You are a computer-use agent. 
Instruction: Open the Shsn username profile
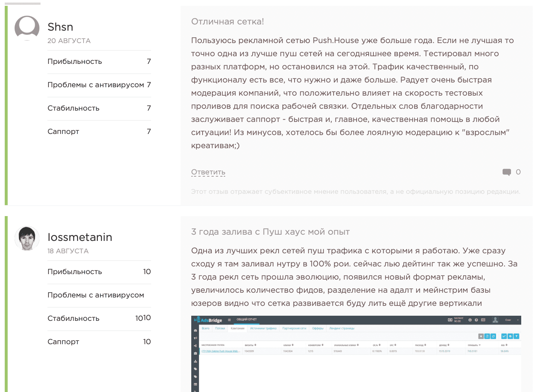click(60, 27)
